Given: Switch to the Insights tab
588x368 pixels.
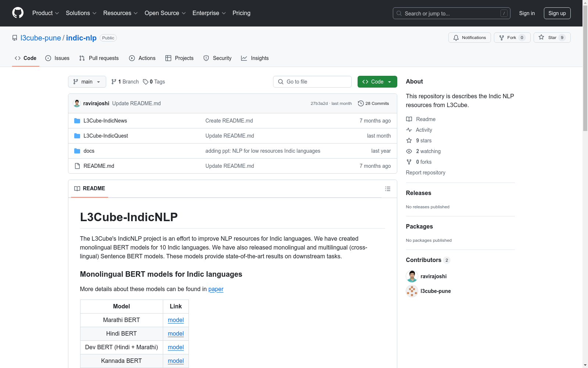Looking at the screenshot, I should click(255, 58).
